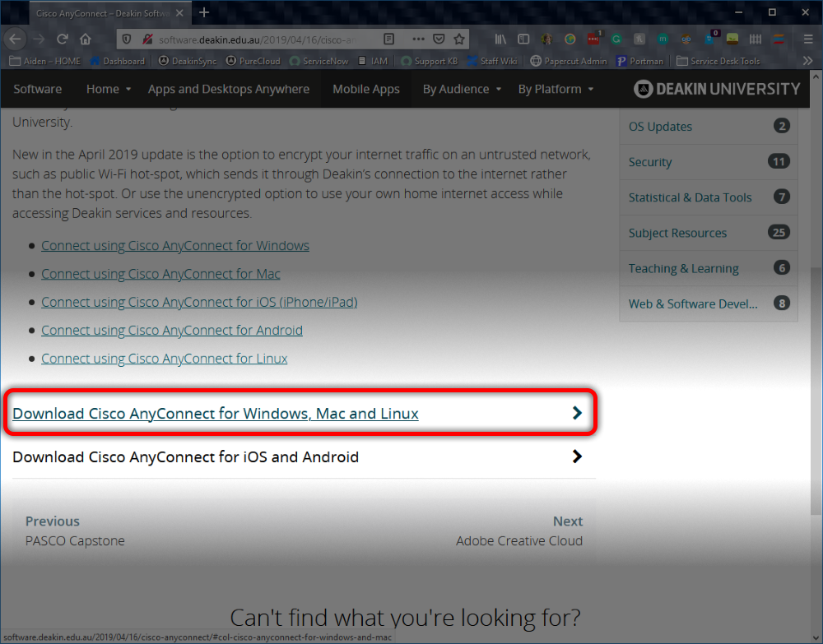The height and width of the screenshot is (644, 823).
Task: Click the Software site title
Action: [x=37, y=89]
